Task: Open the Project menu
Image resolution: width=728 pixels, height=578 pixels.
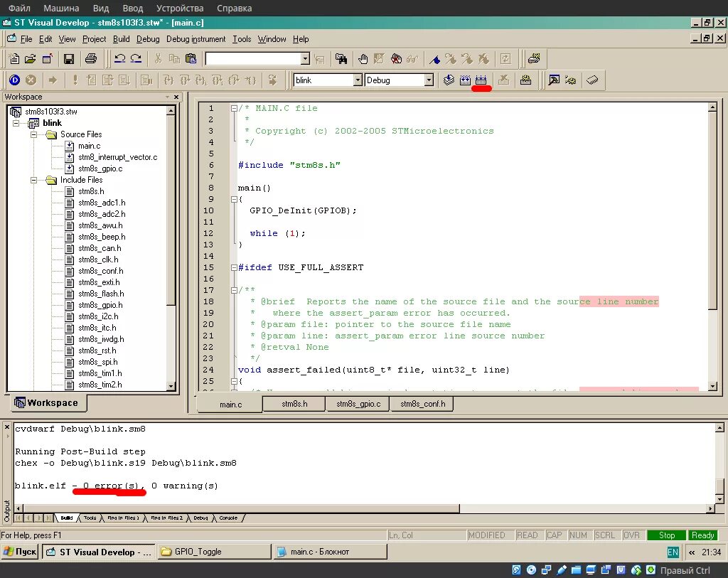Action: pyautogui.click(x=95, y=39)
